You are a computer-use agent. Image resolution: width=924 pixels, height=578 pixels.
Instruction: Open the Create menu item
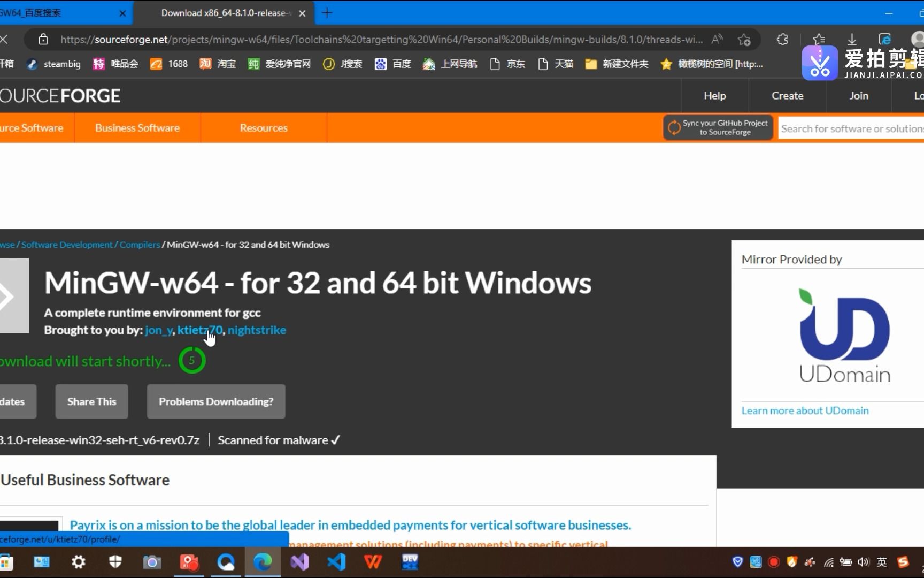point(787,96)
